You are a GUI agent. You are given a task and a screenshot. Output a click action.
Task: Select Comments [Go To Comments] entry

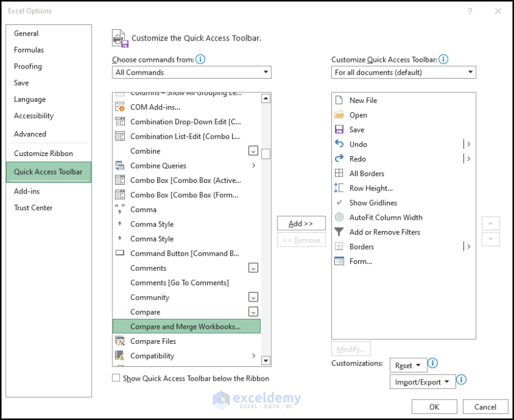[x=187, y=282]
